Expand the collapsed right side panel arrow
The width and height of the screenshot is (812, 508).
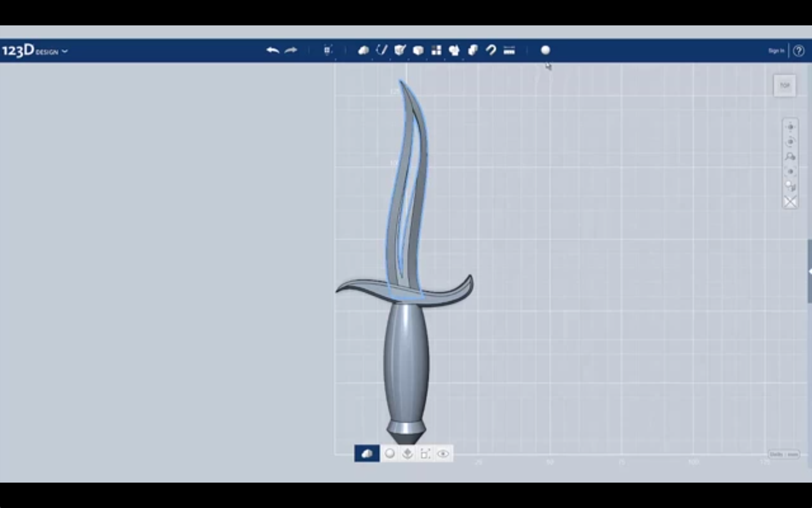click(810, 271)
